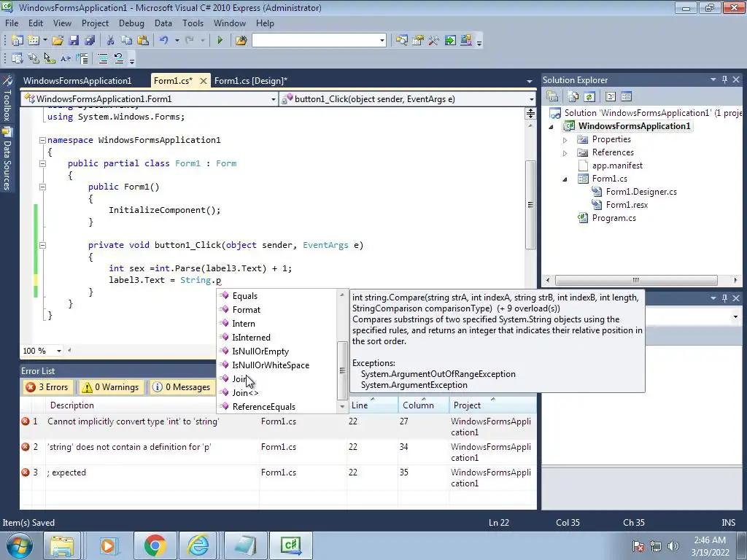Open the 100 % zoom dropdown
Screen dimensions: 747x560
tap(58, 351)
